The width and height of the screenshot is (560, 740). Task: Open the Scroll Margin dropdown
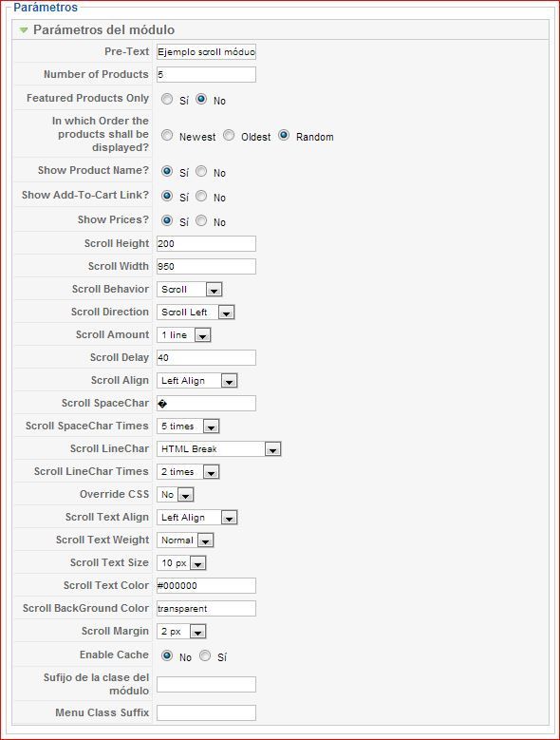(181, 632)
